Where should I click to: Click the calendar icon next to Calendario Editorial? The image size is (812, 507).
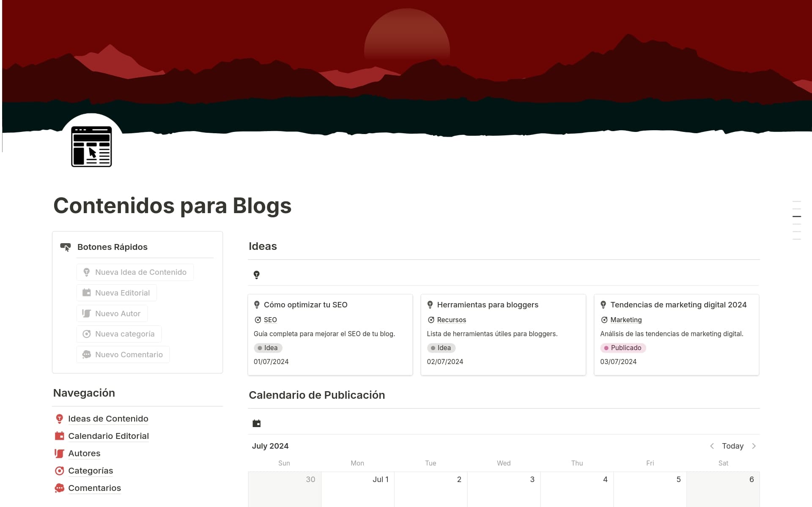(59, 436)
